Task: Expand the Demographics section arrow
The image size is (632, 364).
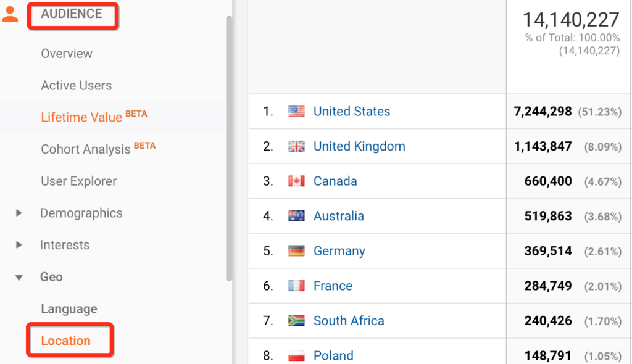Action: [19, 213]
